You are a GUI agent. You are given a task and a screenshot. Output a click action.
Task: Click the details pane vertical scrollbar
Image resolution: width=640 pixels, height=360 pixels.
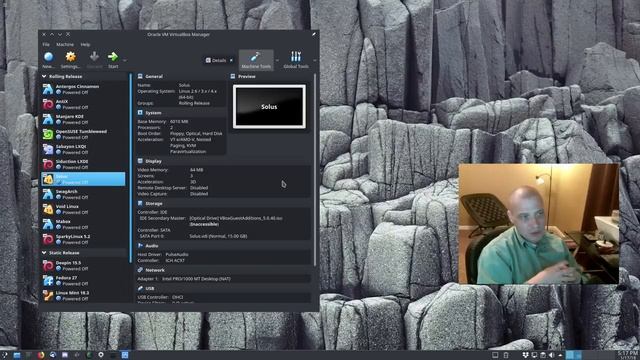click(x=315, y=169)
